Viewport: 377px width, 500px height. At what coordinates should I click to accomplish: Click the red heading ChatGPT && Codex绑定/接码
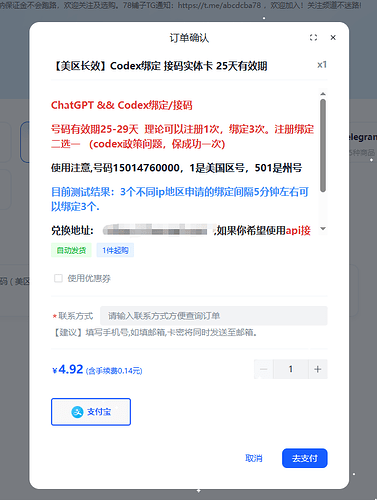pyautogui.click(x=122, y=105)
